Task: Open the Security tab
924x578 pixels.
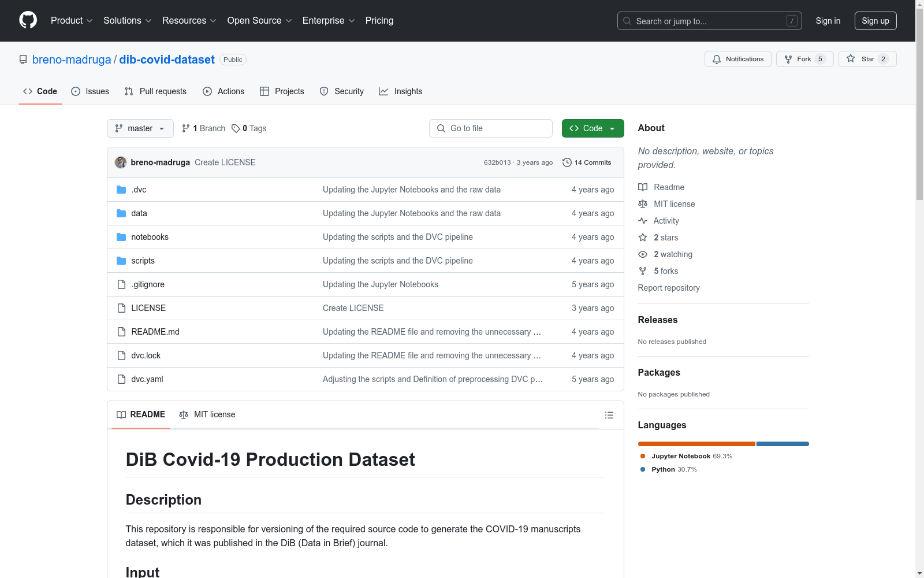Action: coord(342,91)
